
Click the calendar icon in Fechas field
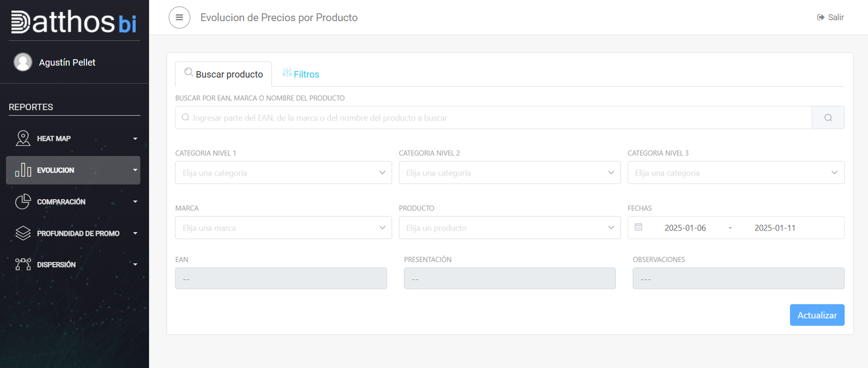639,227
